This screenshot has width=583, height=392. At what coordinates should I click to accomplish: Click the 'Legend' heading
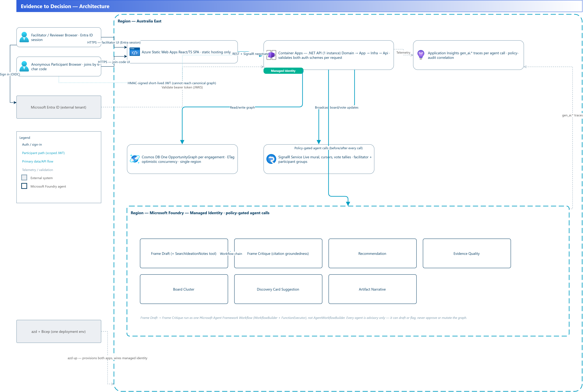point(25,138)
